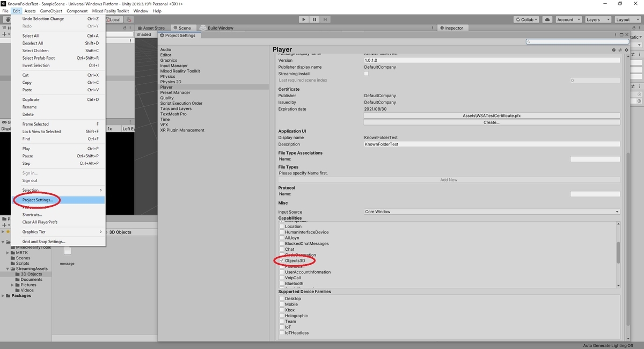Screen dimensions: 644x349
Task: Toggle the snap settings toolbar icon
Action: coord(129,19)
